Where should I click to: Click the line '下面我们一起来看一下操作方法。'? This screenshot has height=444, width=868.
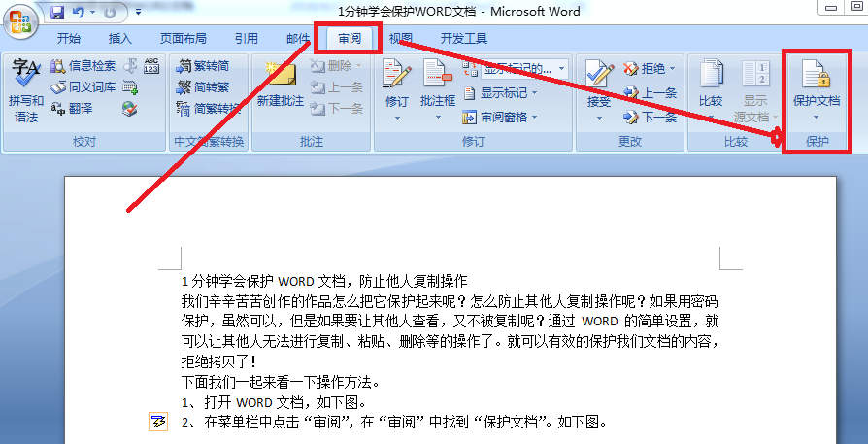click(281, 382)
